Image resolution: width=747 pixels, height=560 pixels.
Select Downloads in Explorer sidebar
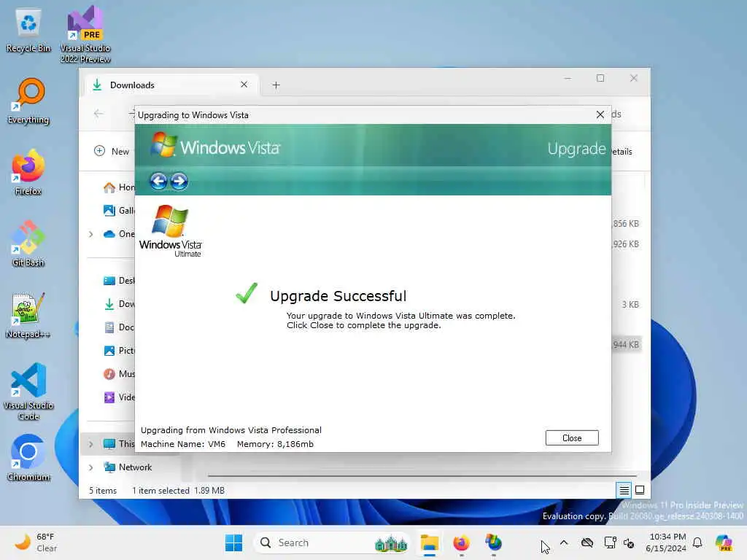(119, 304)
